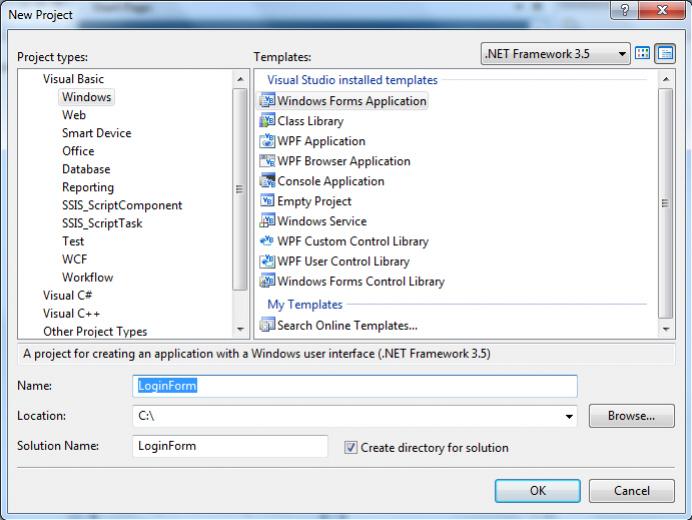Choose WPF User Control Library text
The width and height of the screenshot is (692, 520).
click(x=343, y=261)
